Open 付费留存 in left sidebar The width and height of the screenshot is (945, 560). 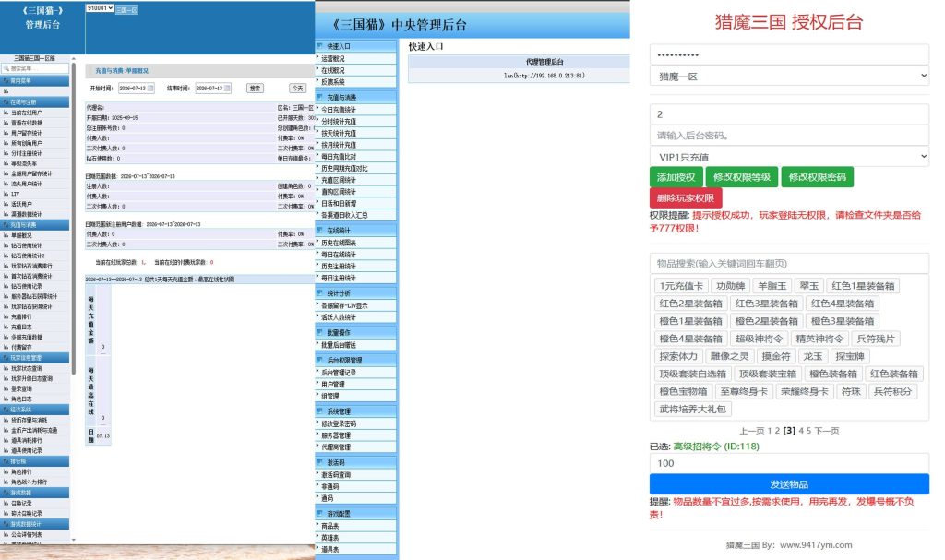22,347
